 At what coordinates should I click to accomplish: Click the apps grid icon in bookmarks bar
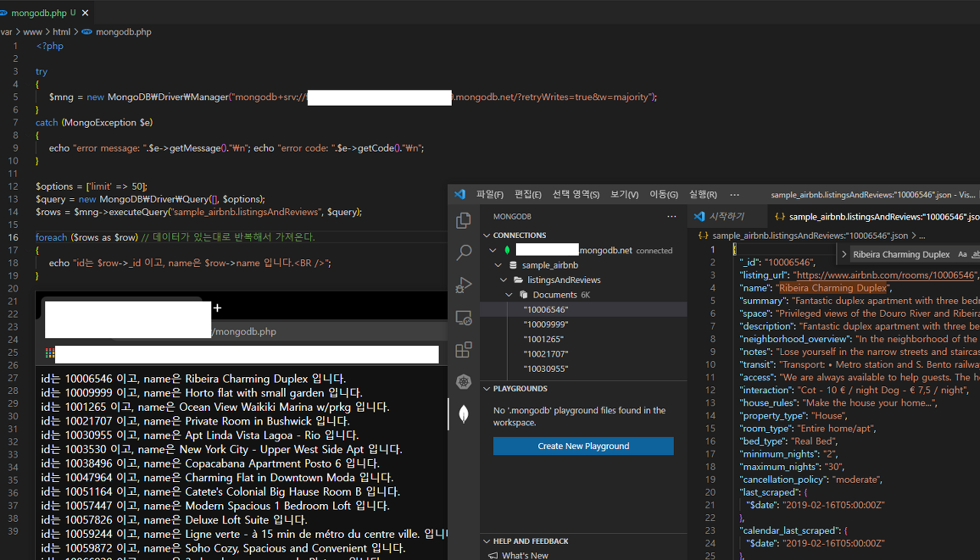(50, 353)
